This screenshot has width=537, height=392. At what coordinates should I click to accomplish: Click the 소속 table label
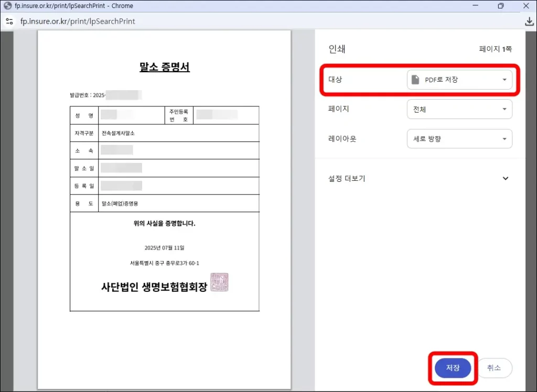click(x=84, y=150)
